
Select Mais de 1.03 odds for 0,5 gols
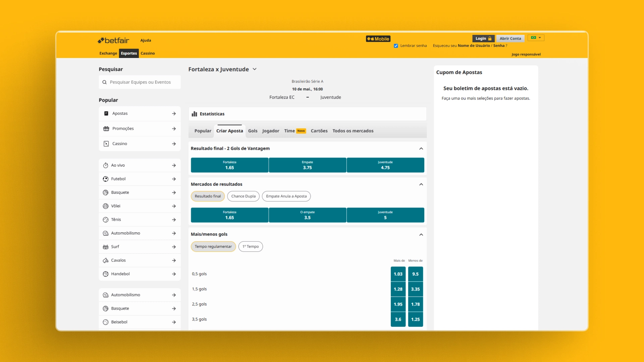pyautogui.click(x=398, y=274)
